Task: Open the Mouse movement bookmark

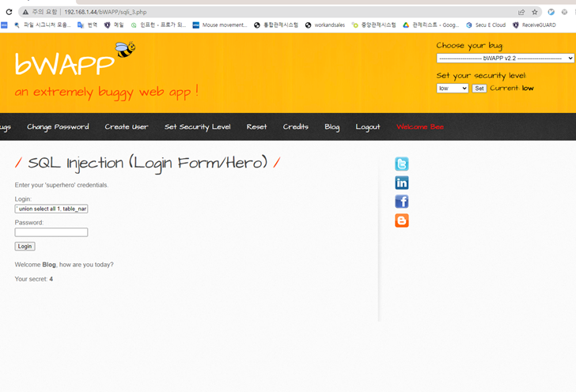Action: pos(220,25)
